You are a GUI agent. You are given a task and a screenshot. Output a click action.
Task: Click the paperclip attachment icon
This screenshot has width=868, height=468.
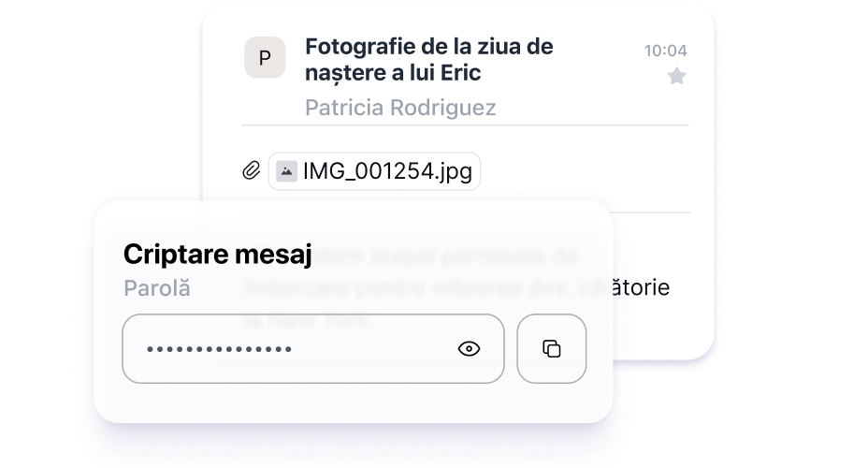(x=252, y=170)
